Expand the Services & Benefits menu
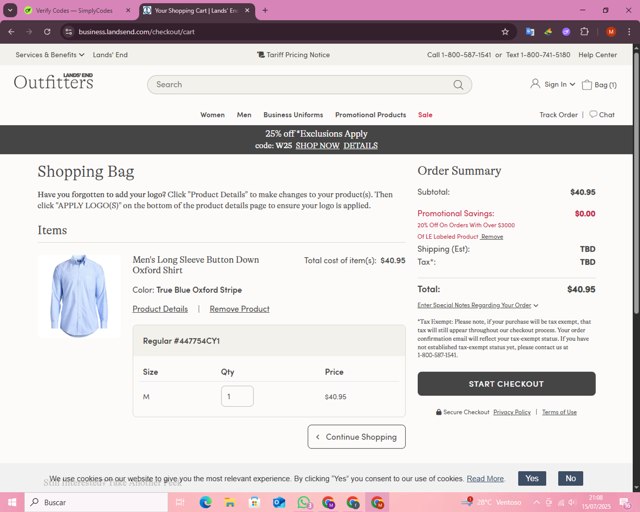The image size is (640, 512). pyautogui.click(x=50, y=55)
